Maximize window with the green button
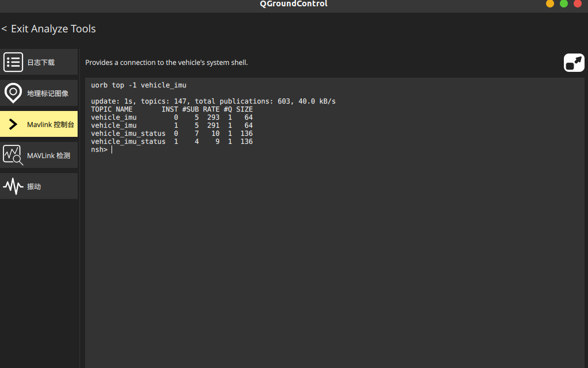 click(564, 3)
